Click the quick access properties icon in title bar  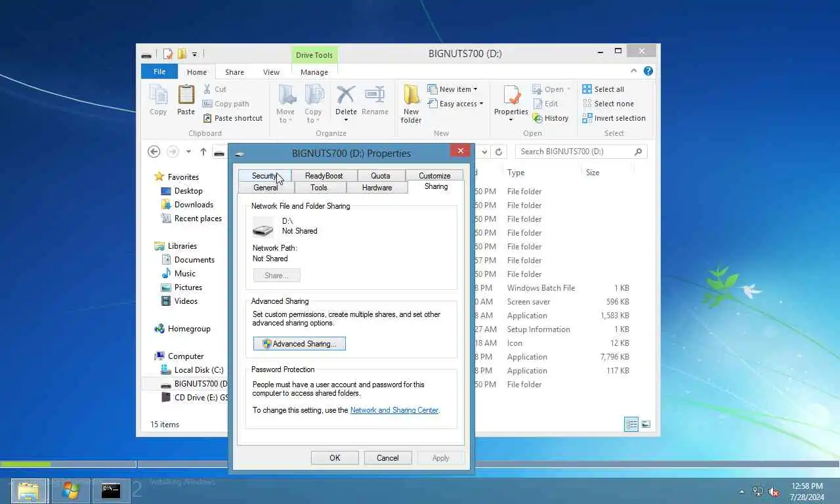168,54
